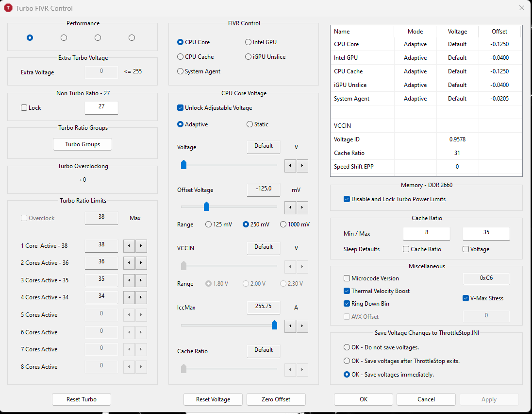Select the second Performance profile radio
The width and height of the screenshot is (532, 414).
coord(64,38)
